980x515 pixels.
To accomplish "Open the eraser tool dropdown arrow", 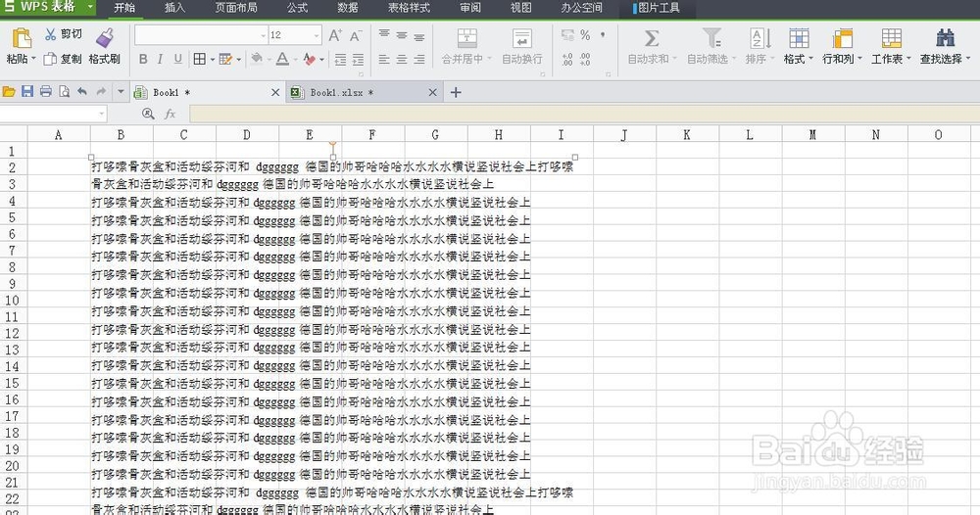I will (x=321, y=60).
